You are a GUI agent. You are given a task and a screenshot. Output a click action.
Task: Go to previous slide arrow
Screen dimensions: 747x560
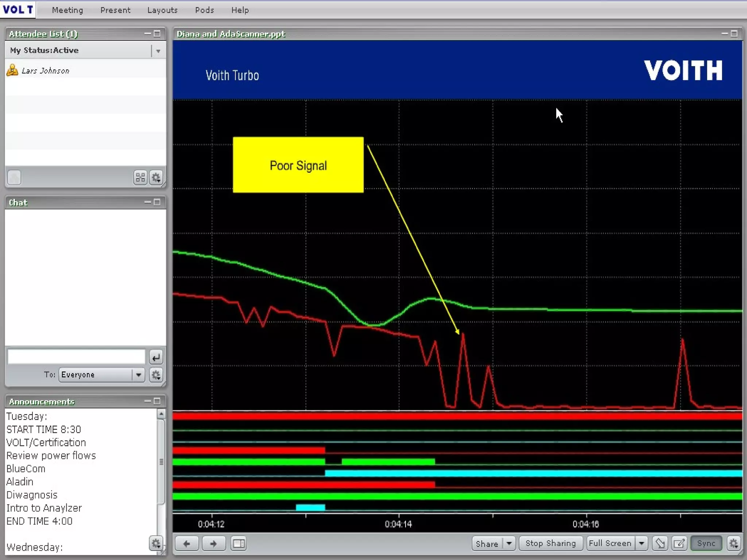click(x=187, y=544)
